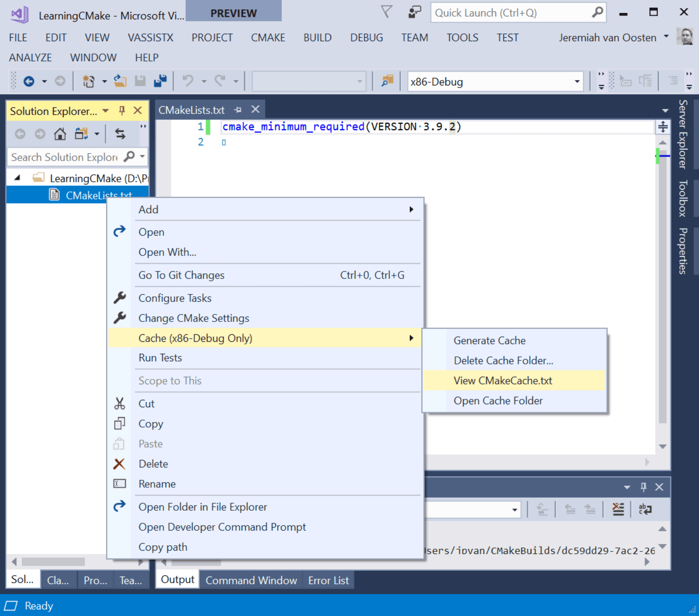
Task: Open the BUILD menu
Action: (x=317, y=38)
